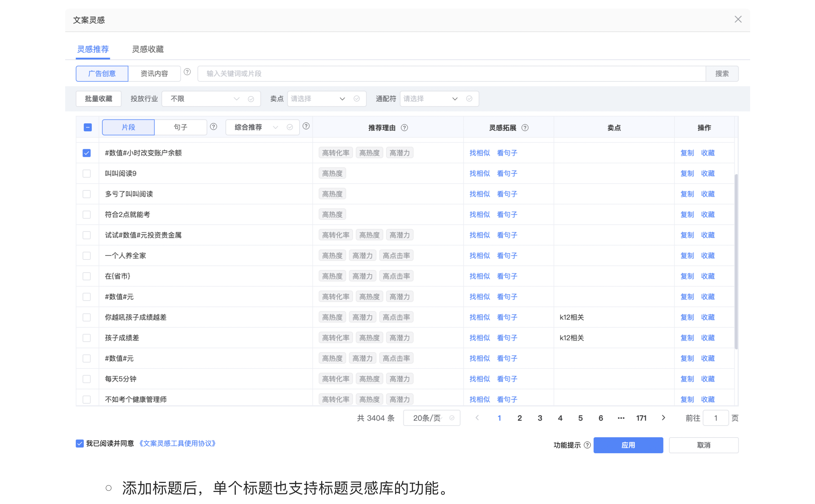Click help icon next to 资讯内容 tab
Viewport: 815px width, 504px height.
pos(187,72)
